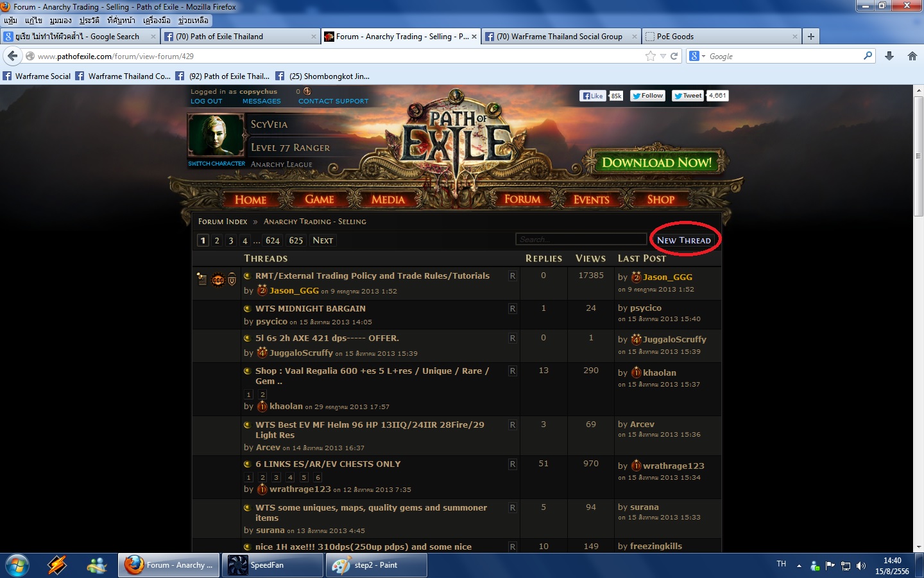Screen dimensions: 924x578
Task: Click the TH language indicator
Action: (x=782, y=564)
